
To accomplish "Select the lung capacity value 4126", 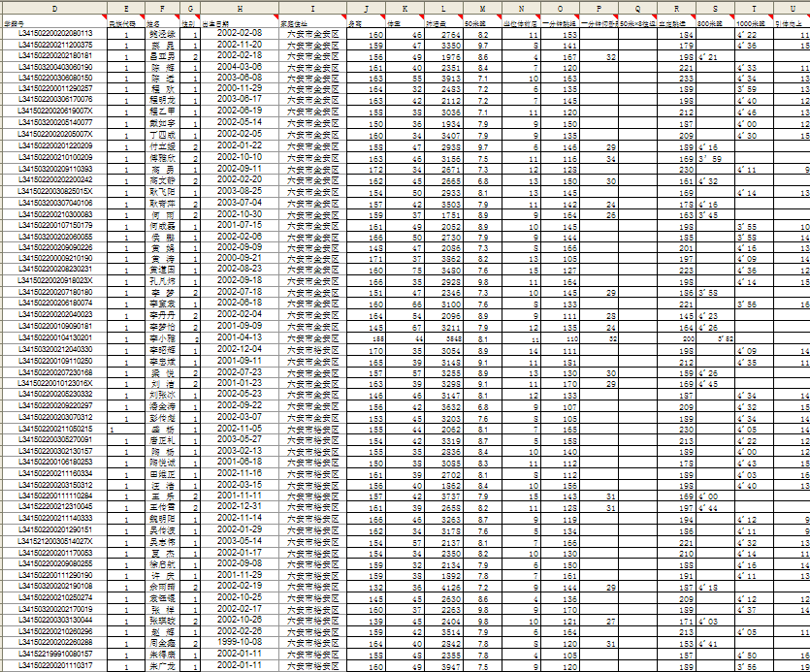I will [443, 588].
